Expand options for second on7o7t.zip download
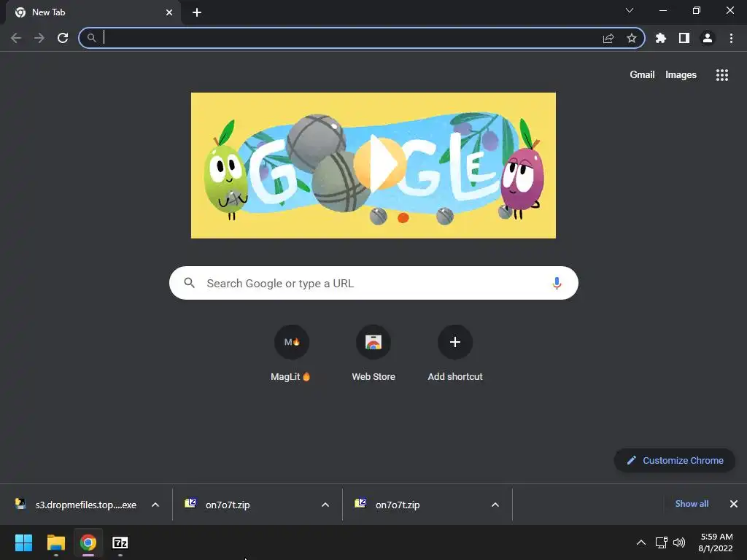This screenshot has height=560, width=747. pos(495,505)
